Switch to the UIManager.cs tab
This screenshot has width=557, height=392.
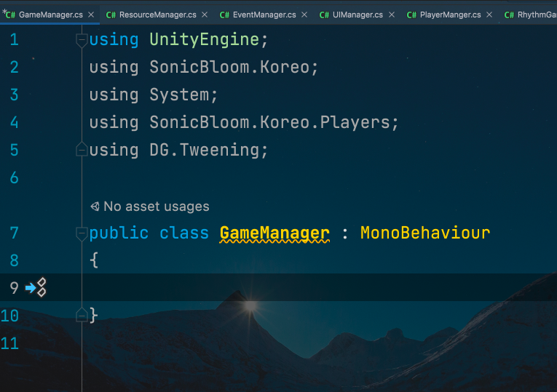tap(357, 15)
